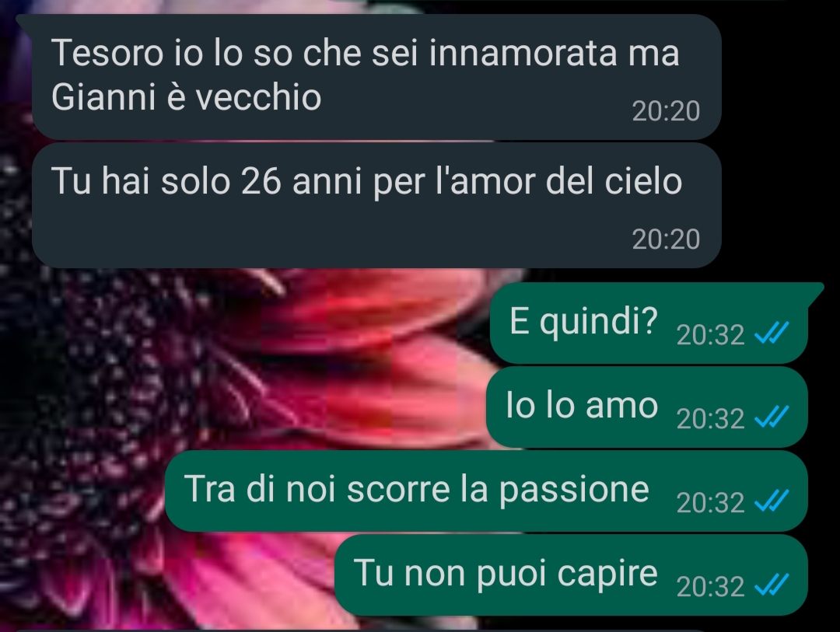The height and width of the screenshot is (632, 840).
Task: Tap the 'Tu non puoi capire' bubble
Action: tap(571, 575)
